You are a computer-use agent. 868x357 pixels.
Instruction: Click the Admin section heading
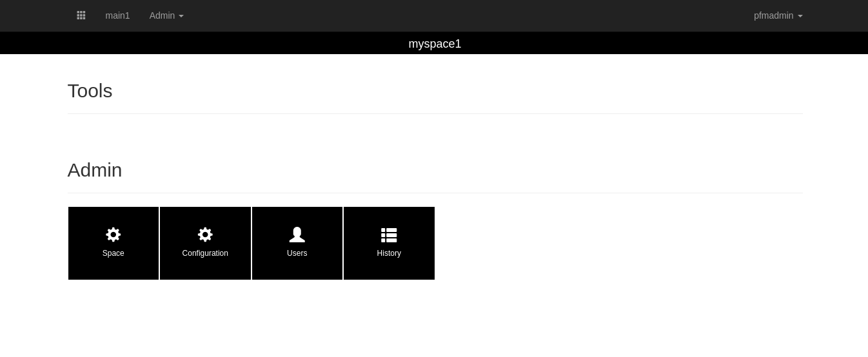point(95,170)
